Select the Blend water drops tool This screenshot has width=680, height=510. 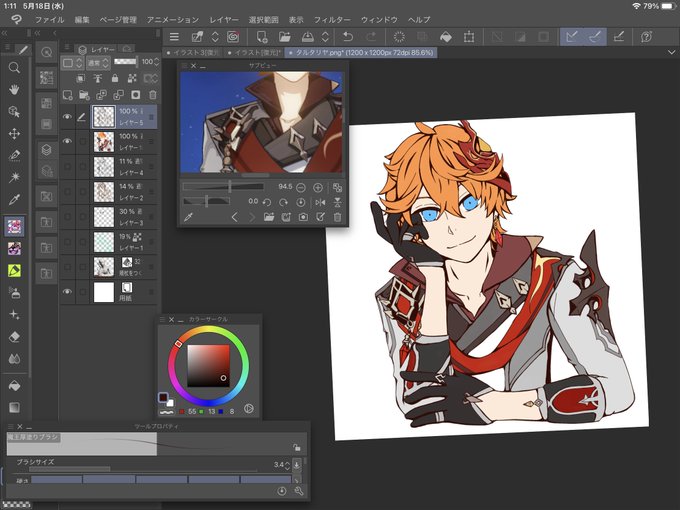click(14, 359)
